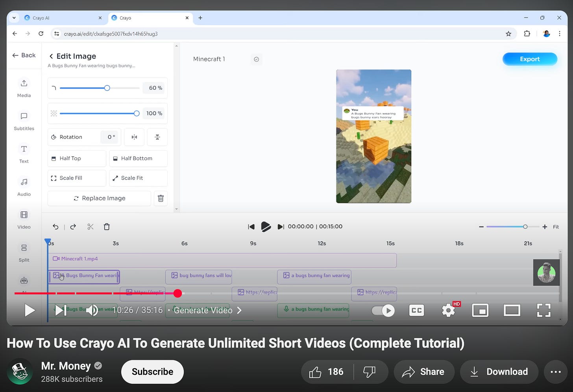Open YouTube player settings gear
Viewport: 573px width, 392px height.
tap(449, 311)
